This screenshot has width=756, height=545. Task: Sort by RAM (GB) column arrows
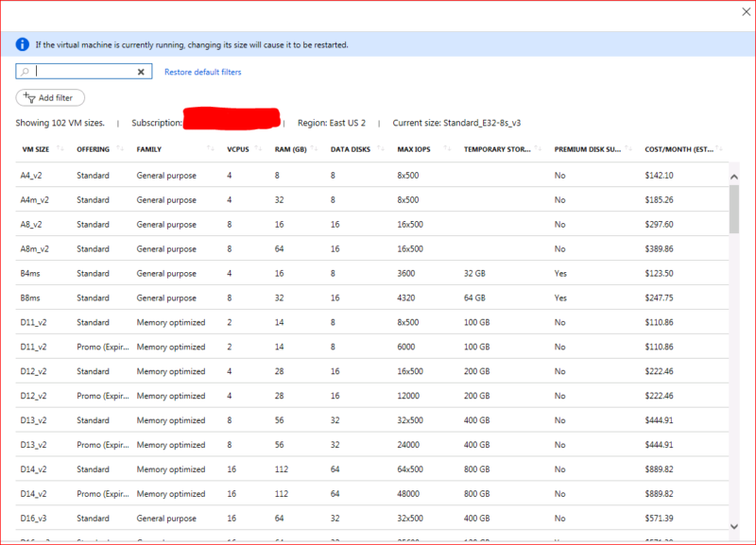(313, 149)
